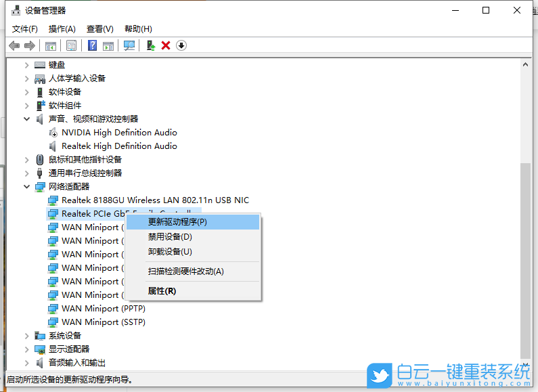Open the 查看(V) menu
538x392 pixels.
point(99,29)
